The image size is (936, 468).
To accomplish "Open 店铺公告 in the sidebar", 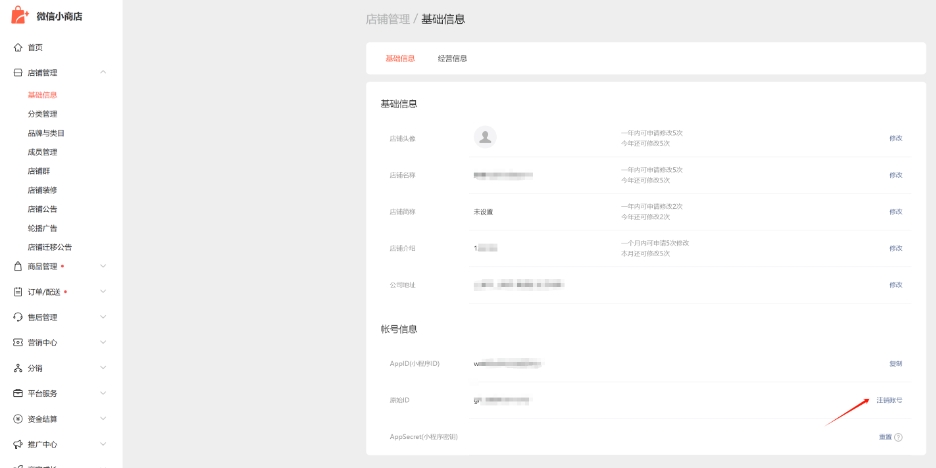I will point(42,210).
